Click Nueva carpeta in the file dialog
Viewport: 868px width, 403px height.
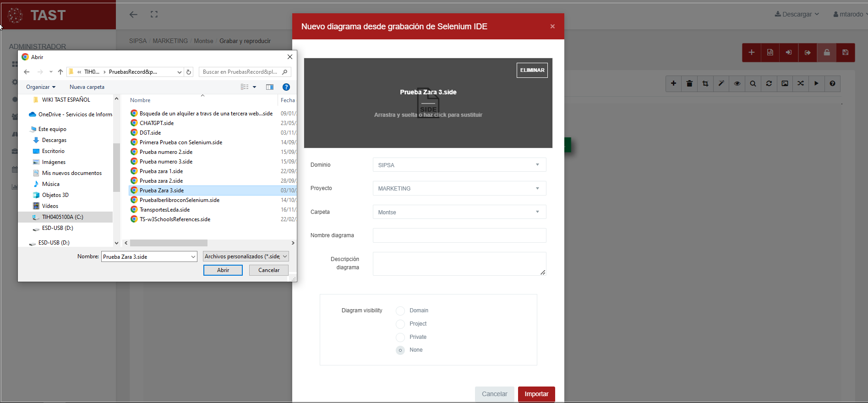click(87, 87)
